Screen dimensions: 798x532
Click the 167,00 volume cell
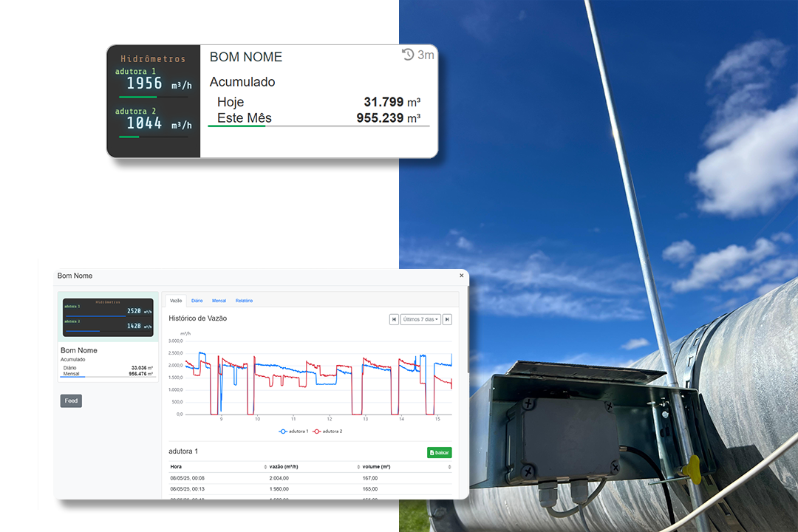[370, 478]
